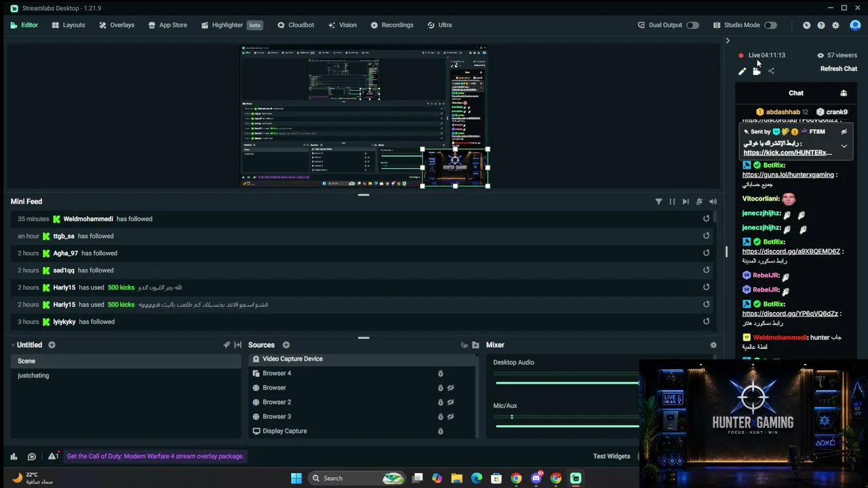Pause the Mini Feed alert queue
The width and height of the screenshot is (868, 488).
tap(672, 201)
